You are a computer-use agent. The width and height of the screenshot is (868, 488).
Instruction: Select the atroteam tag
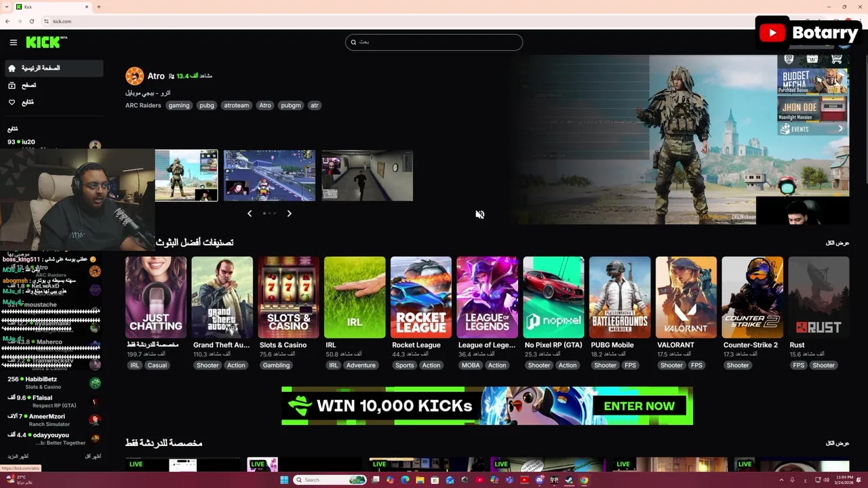tap(237, 105)
